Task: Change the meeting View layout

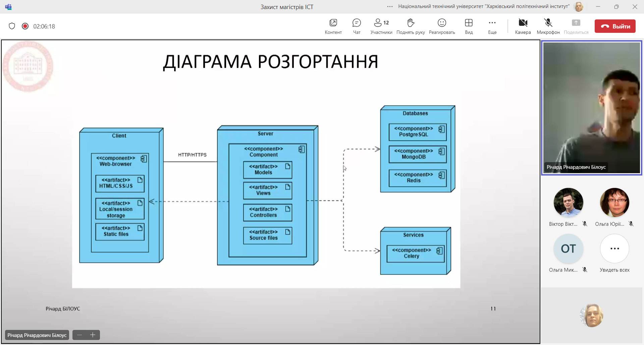Action: click(469, 26)
